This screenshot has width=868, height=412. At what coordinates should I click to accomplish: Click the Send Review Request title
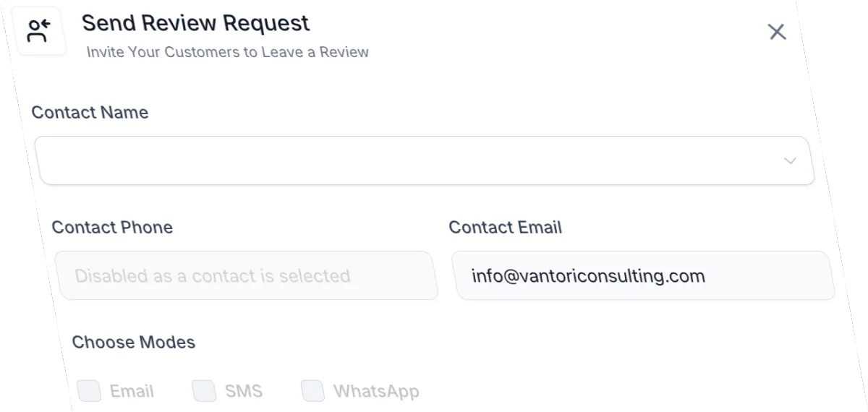(196, 23)
